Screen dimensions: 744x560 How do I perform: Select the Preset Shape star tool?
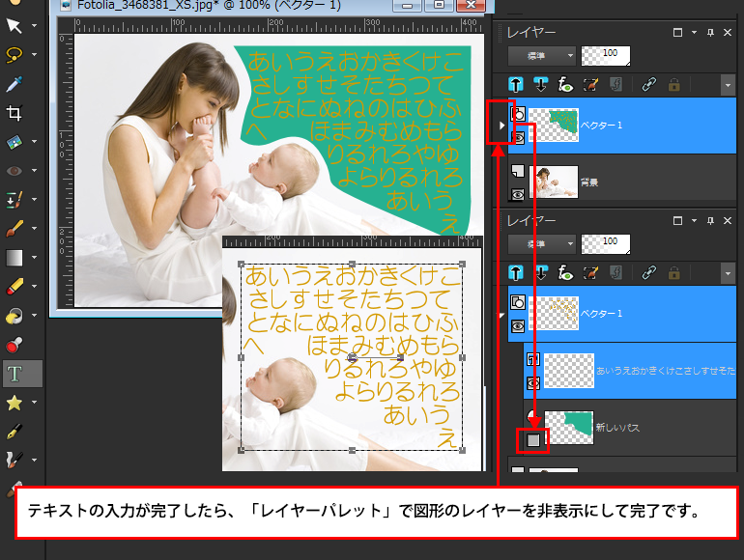click(14, 403)
